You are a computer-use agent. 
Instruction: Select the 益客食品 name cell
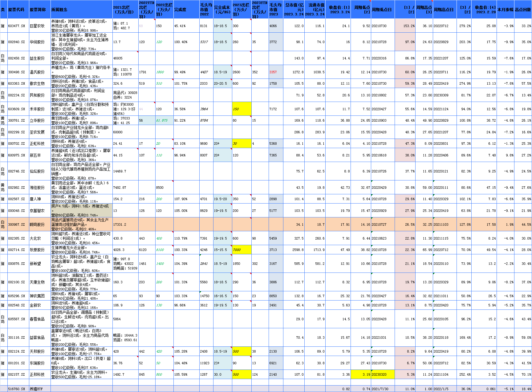point(40,337)
